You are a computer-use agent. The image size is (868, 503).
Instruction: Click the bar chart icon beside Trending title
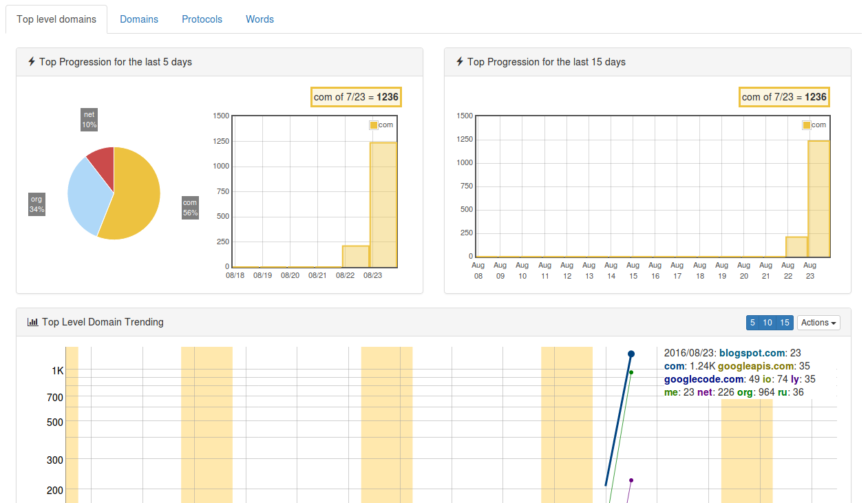pyautogui.click(x=32, y=322)
